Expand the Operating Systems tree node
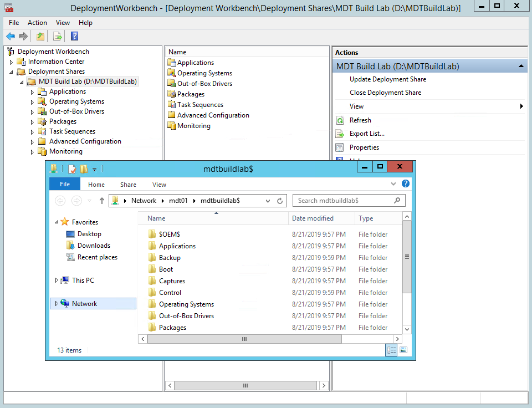Screen dimensions: 532x408 (x=33, y=101)
